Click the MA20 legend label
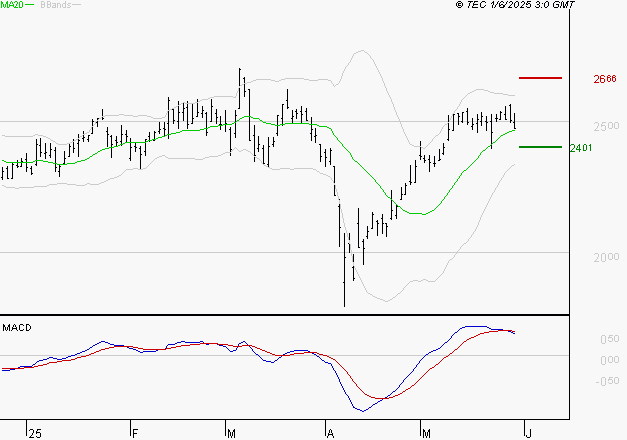The width and height of the screenshot is (627, 440). [x=12, y=5]
